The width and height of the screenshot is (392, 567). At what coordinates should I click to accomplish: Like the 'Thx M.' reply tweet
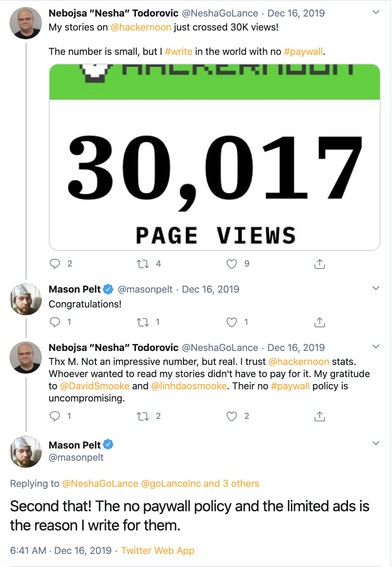[232, 416]
